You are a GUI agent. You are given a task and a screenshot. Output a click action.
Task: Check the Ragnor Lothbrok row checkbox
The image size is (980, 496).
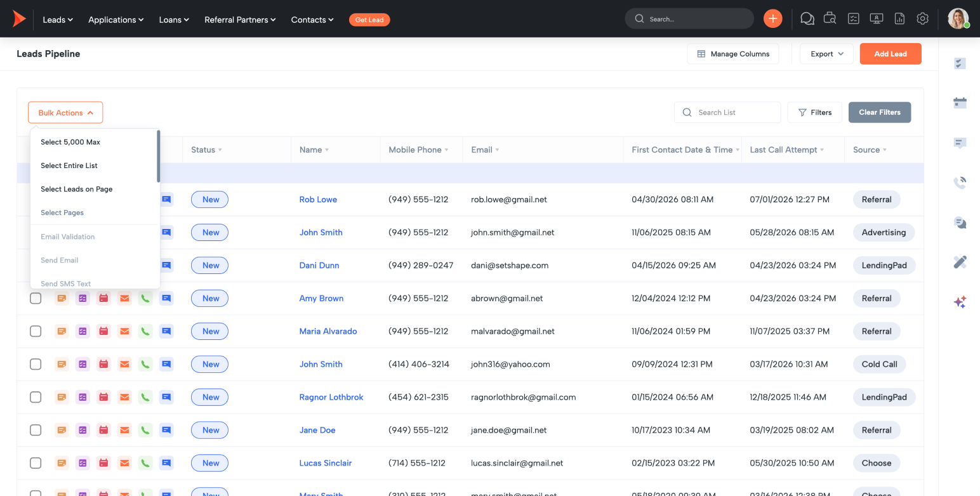click(x=36, y=397)
